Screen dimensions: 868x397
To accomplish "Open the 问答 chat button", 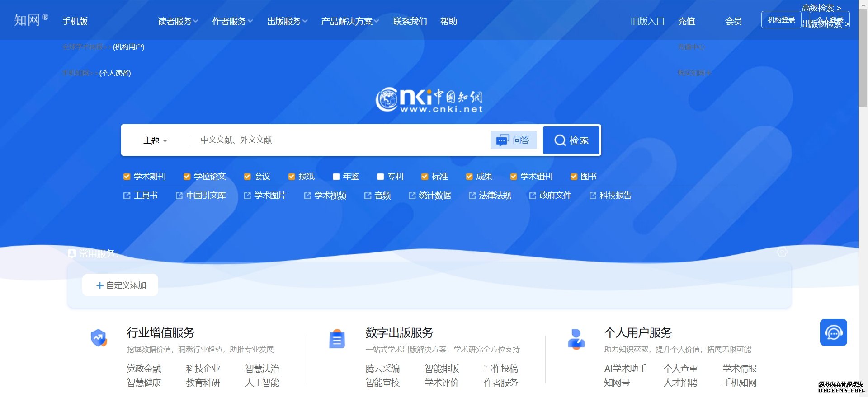I will coord(514,140).
